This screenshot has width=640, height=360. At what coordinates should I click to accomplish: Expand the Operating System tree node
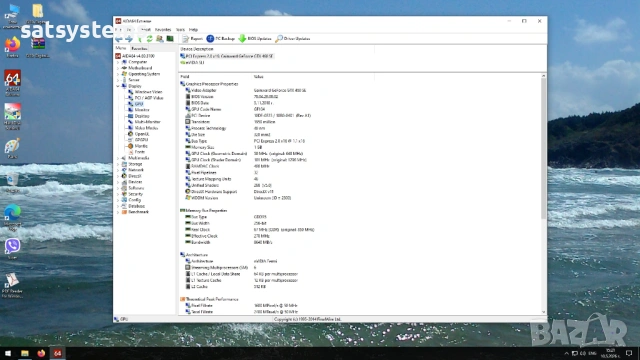(x=118, y=74)
